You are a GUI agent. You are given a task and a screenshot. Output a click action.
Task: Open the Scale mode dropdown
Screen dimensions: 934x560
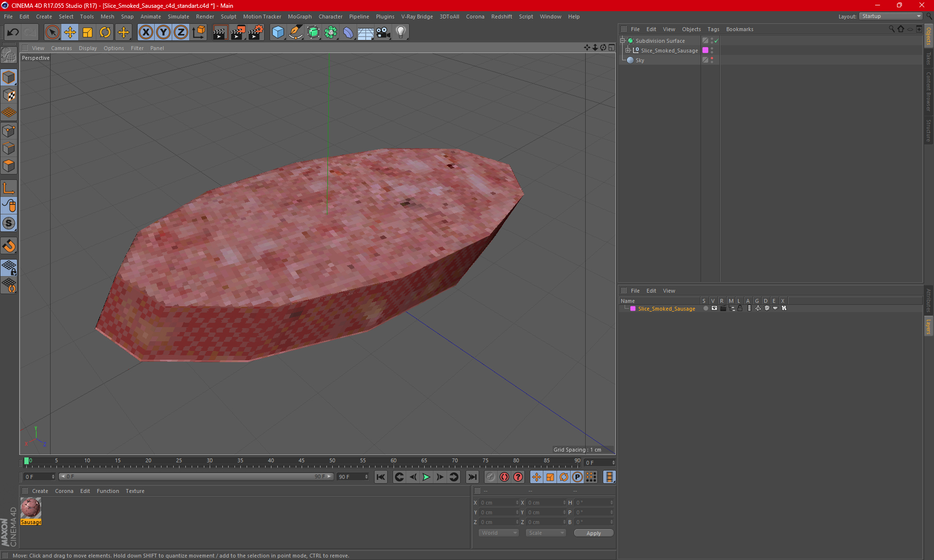pos(546,533)
